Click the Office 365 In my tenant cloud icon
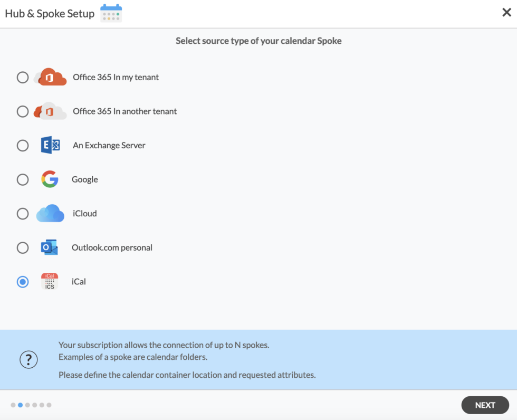 (51, 77)
